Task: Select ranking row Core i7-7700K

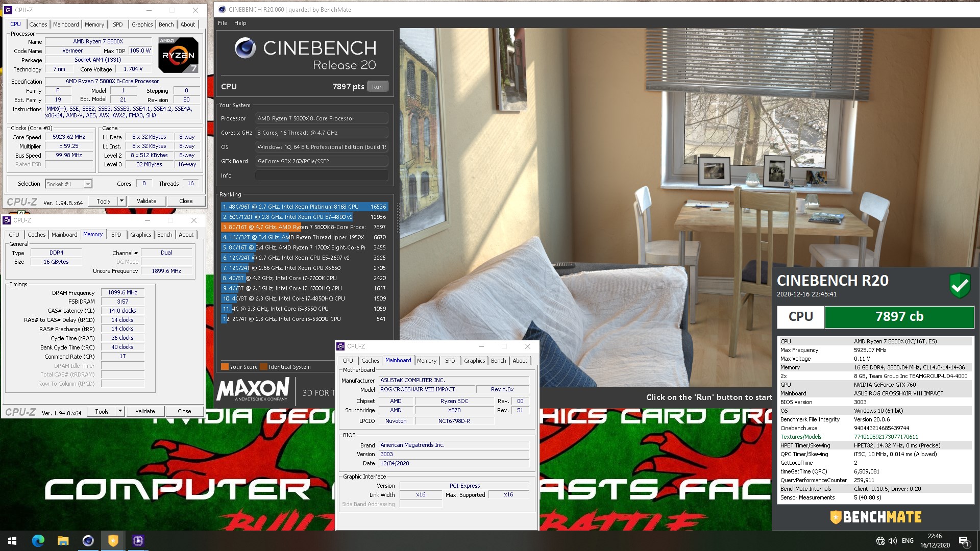Action: click(305, 278)
